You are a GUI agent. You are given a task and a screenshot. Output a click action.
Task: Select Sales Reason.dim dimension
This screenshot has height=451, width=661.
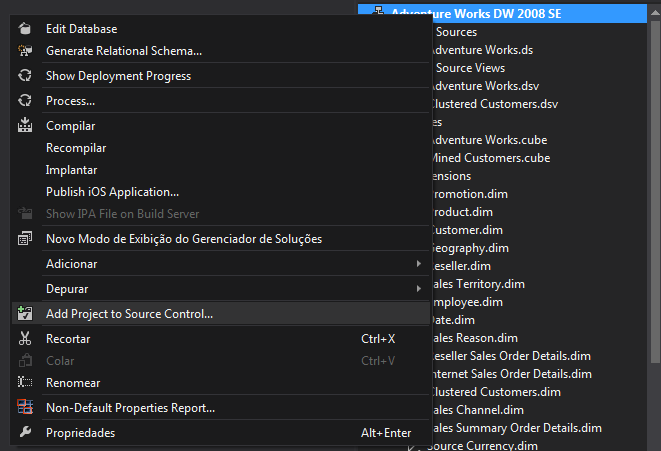point(475,338)
